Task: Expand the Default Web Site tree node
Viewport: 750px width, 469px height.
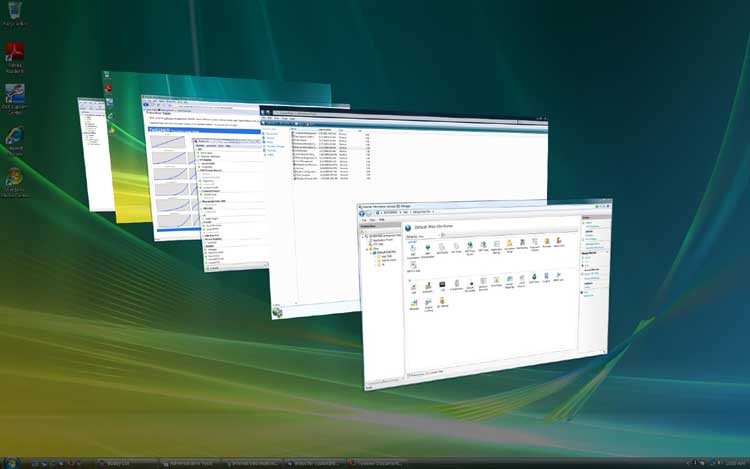Action: [x=369, y=253]
